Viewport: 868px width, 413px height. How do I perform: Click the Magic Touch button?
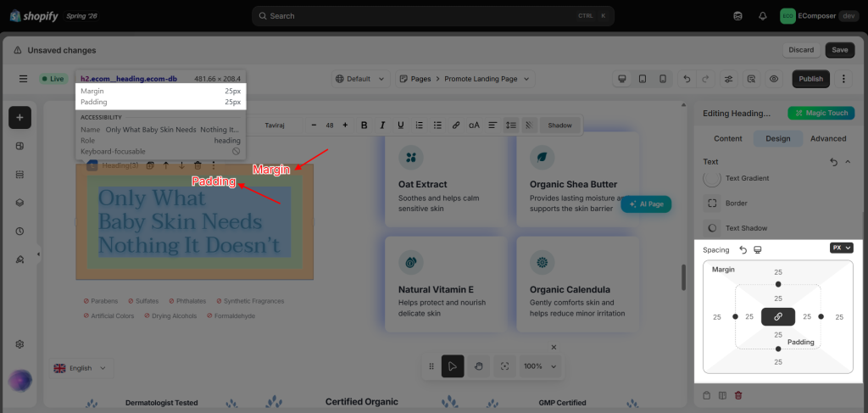click(821, 113)
